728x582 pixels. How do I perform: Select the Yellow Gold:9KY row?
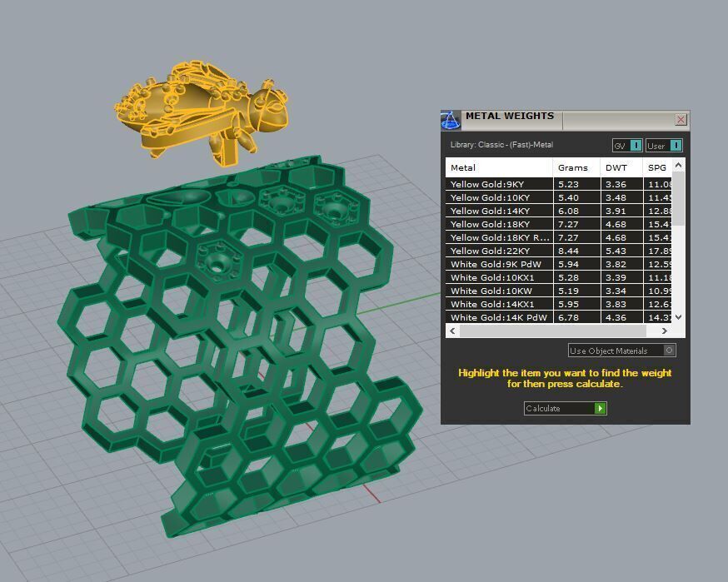point(559,184)
